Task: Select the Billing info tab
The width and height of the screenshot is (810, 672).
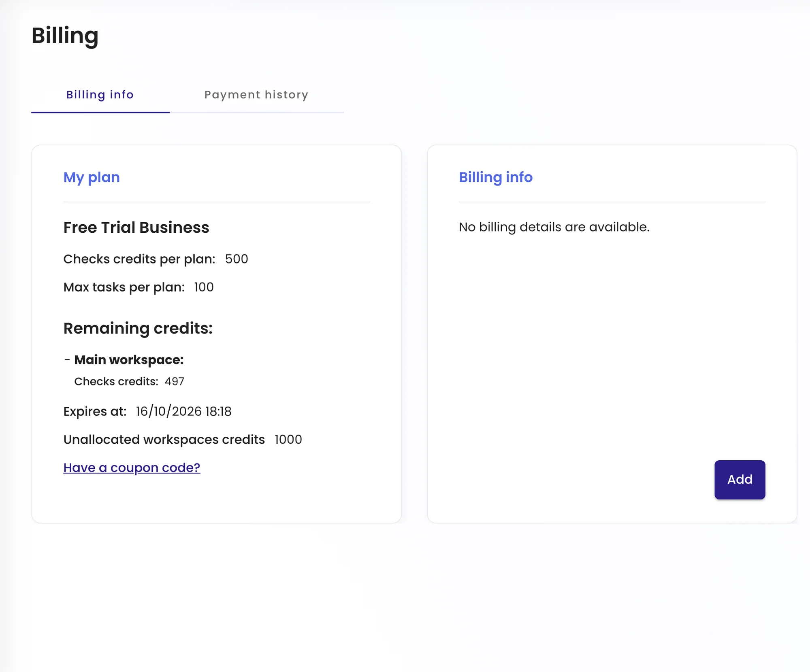Action: pyautogui.click(x=100, y=95)
